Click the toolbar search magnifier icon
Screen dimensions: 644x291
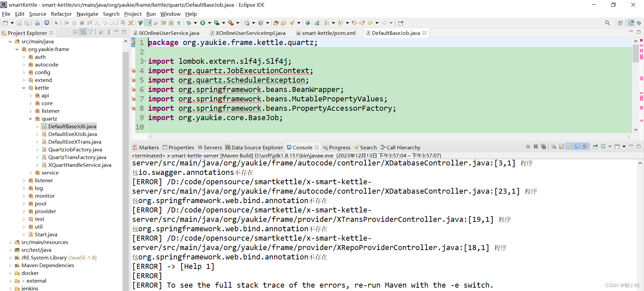pos(607,23)
